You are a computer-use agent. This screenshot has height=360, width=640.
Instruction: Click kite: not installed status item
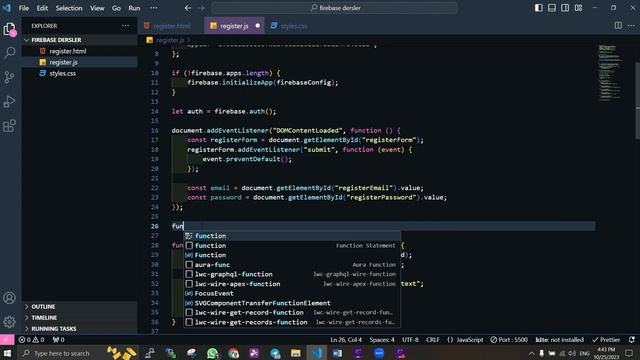(x=560, y=340)
